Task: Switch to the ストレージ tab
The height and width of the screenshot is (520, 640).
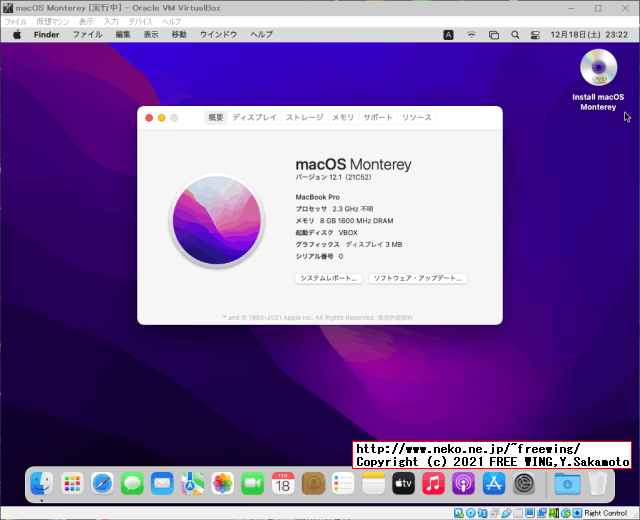Action: click(x=305, y=118)
